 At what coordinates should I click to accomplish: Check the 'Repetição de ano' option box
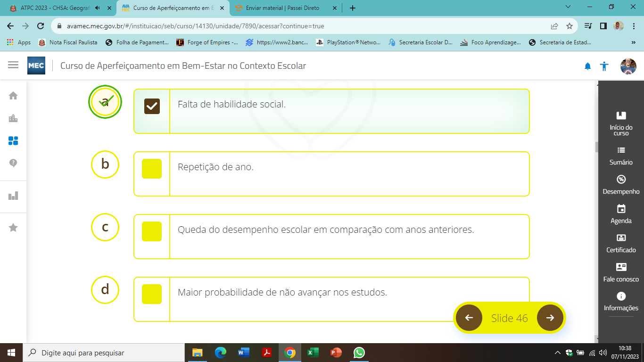tap(152, 169)
